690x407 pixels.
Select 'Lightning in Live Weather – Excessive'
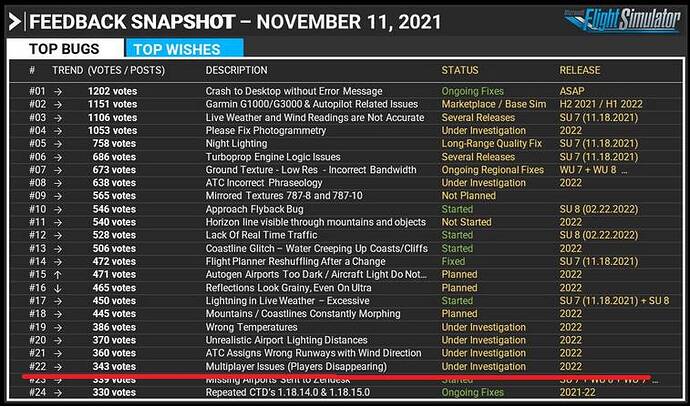click(x=287, y=301)
